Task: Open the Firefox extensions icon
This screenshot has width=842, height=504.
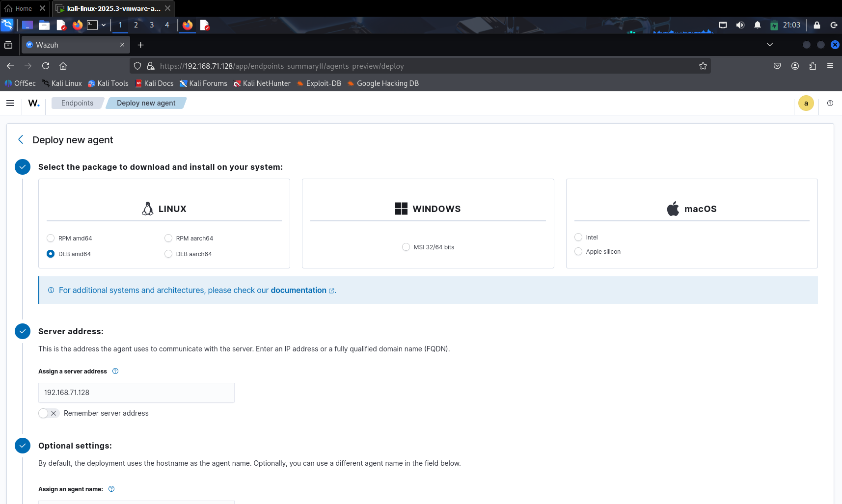Action: [x=813, y=66]
